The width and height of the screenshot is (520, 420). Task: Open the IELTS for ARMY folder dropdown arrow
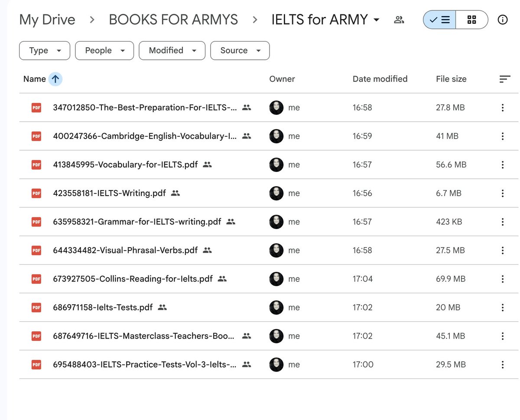point(376,19)
